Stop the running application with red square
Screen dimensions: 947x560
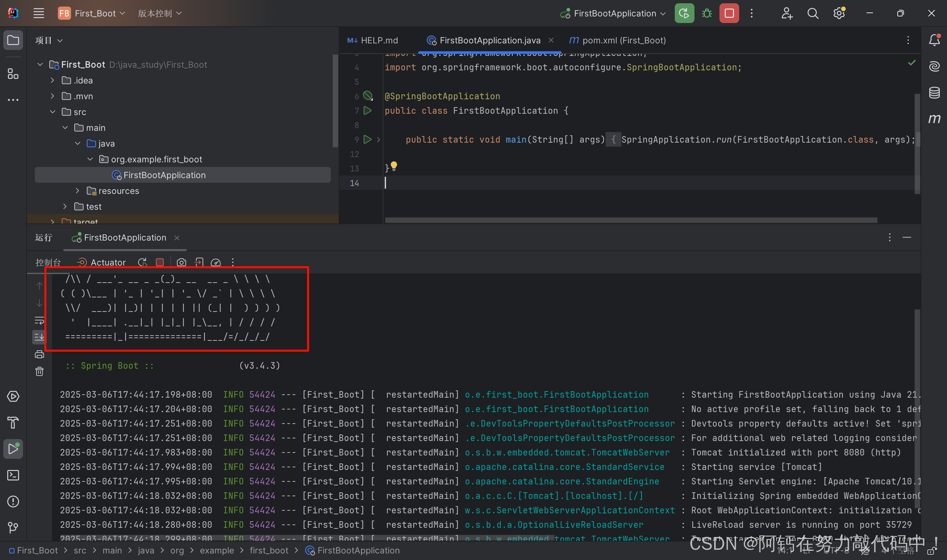(728, 13)
